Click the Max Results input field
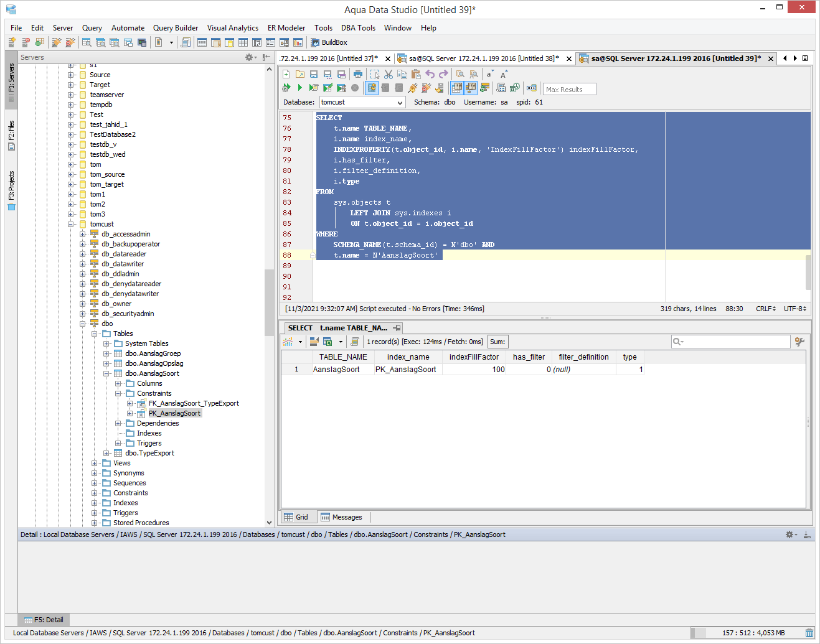The height and width of the screenshot is (644, 820). pos(569,90)
